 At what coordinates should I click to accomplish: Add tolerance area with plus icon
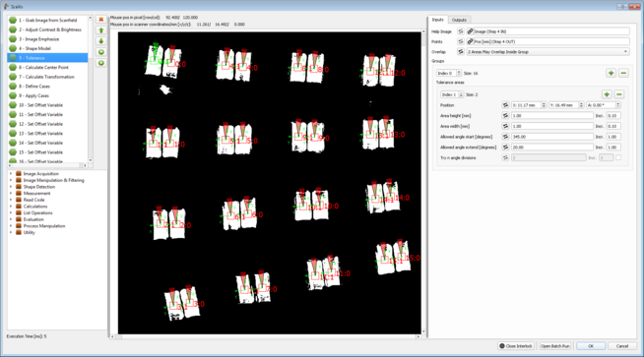pos(607,94)
